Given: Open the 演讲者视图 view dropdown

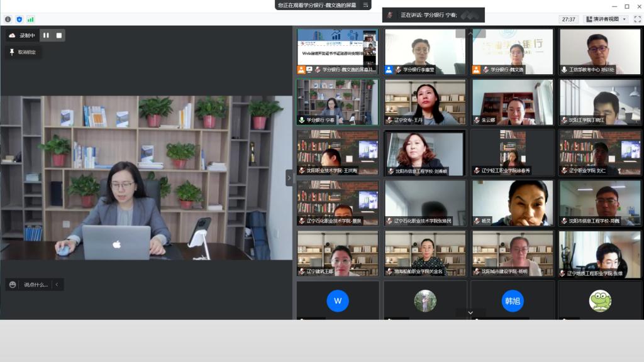Looking at the screenshot, I should (606, 19).
